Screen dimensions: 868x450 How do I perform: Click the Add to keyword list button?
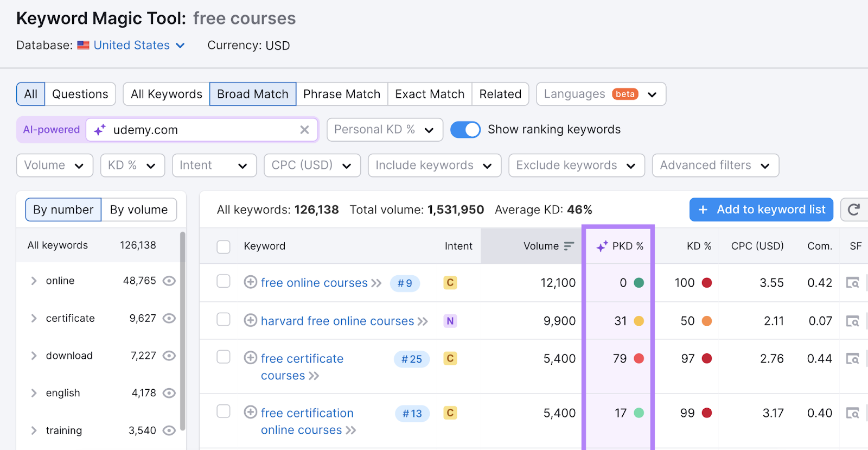[761, 210]
